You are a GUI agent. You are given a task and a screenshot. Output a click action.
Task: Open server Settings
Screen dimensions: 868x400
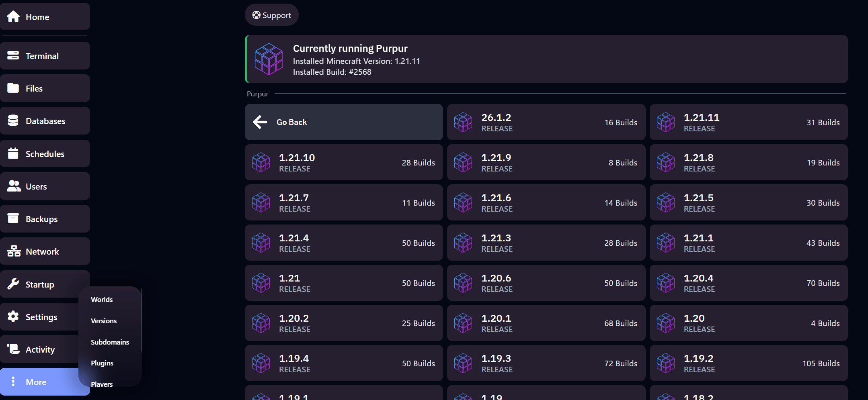point(40,316)
